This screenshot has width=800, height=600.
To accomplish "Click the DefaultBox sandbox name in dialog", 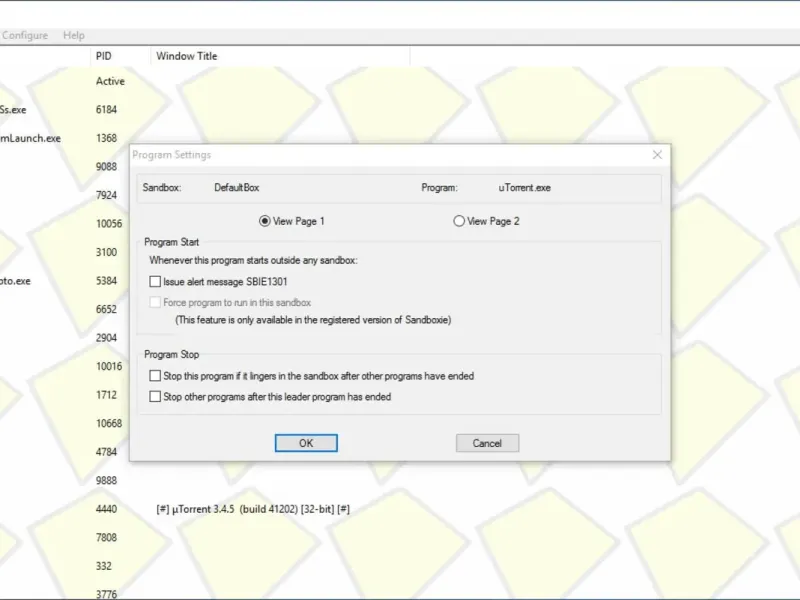I will tap(237, 187).
